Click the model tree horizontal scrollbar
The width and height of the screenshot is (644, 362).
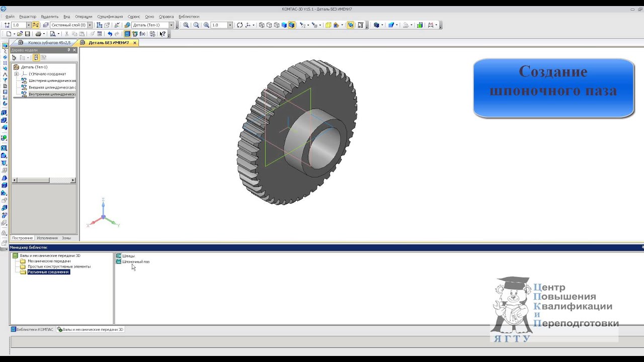click(44, 180)
